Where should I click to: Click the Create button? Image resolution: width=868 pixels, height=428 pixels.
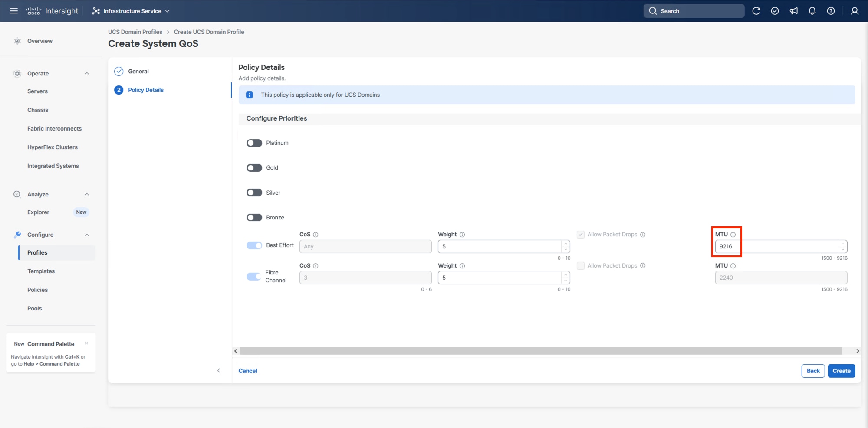click(x=841, y=371)
